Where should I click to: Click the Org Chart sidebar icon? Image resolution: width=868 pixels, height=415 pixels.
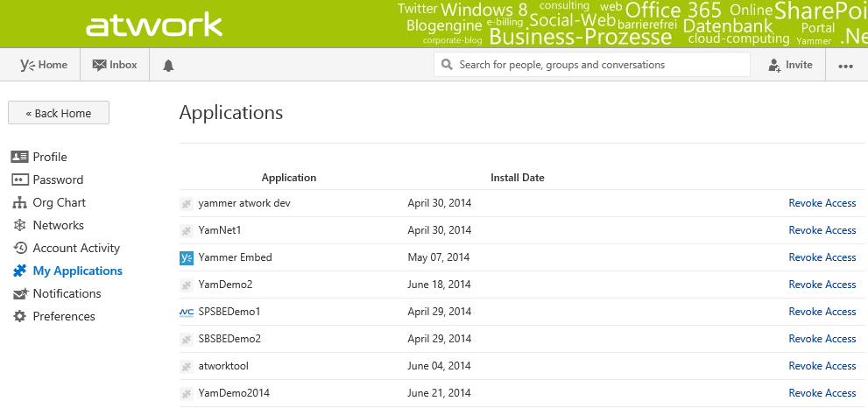19,202
